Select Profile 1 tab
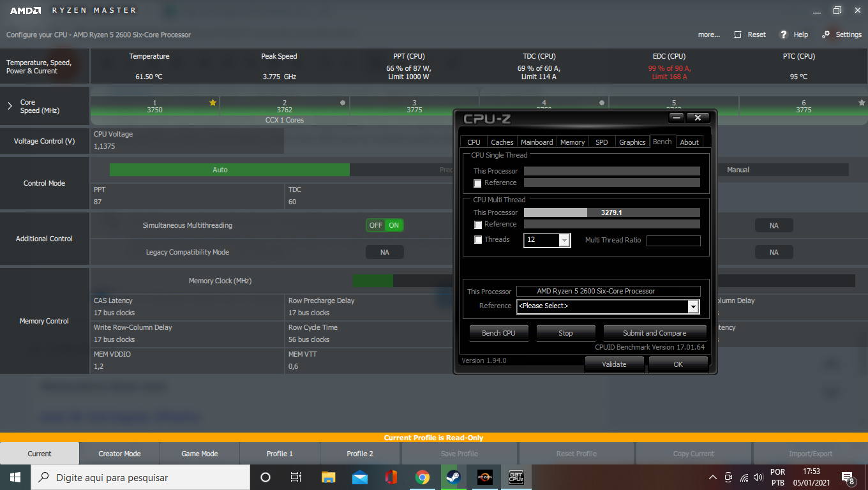The image size is (868, 490). click(280, 454)
